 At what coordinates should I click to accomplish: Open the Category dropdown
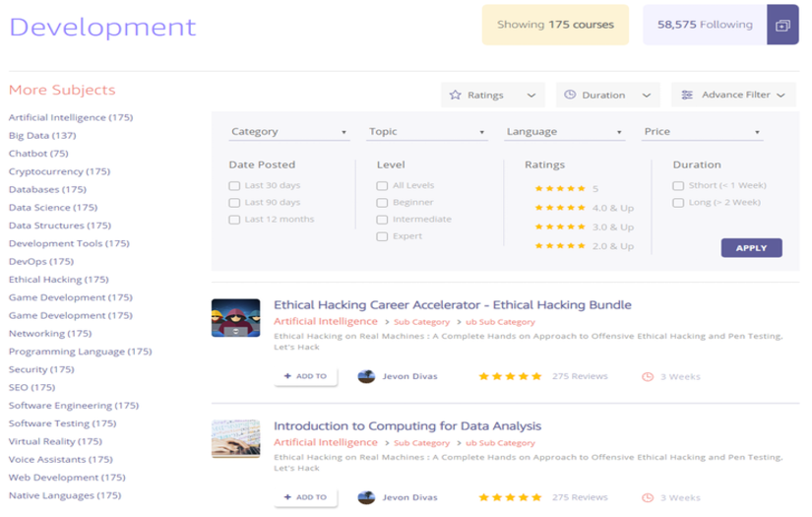click(288, 132)
